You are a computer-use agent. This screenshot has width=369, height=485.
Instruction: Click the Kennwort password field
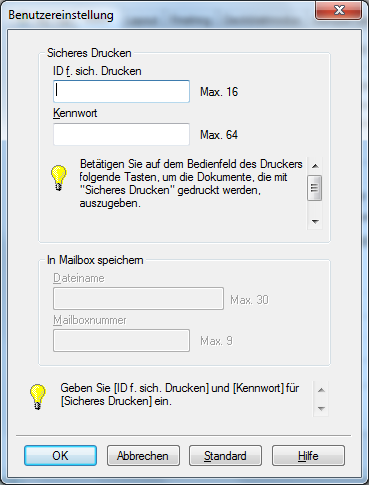tap(121, 134)
